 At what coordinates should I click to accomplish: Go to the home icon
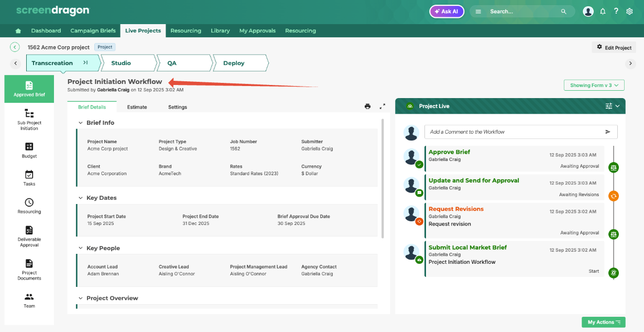[x=18, y=31]
